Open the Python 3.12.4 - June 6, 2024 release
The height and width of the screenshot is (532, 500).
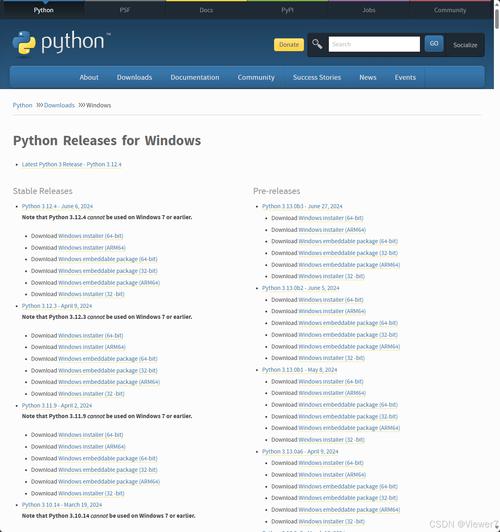[x=57, y=206]
